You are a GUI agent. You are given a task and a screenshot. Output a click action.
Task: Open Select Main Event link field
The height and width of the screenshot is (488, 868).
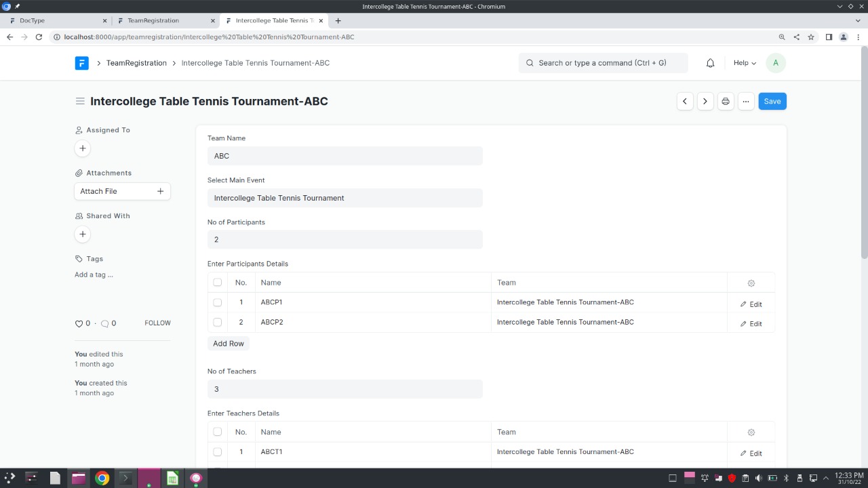[x=344, y=198]
